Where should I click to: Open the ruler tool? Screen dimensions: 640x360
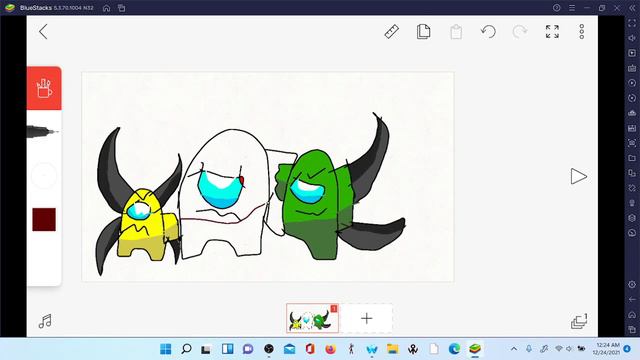(x=391, y=32)
